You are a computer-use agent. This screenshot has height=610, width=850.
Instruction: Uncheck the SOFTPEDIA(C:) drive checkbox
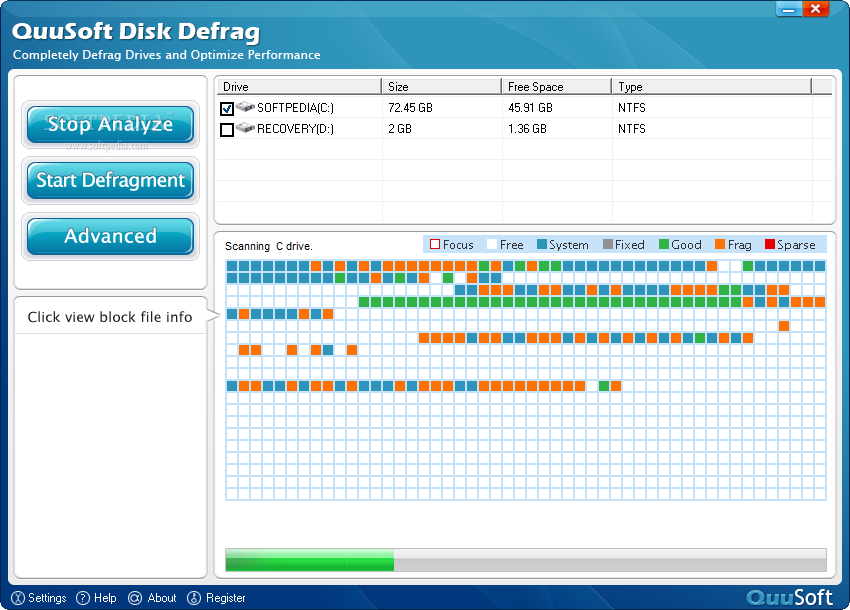pos(227,108)
